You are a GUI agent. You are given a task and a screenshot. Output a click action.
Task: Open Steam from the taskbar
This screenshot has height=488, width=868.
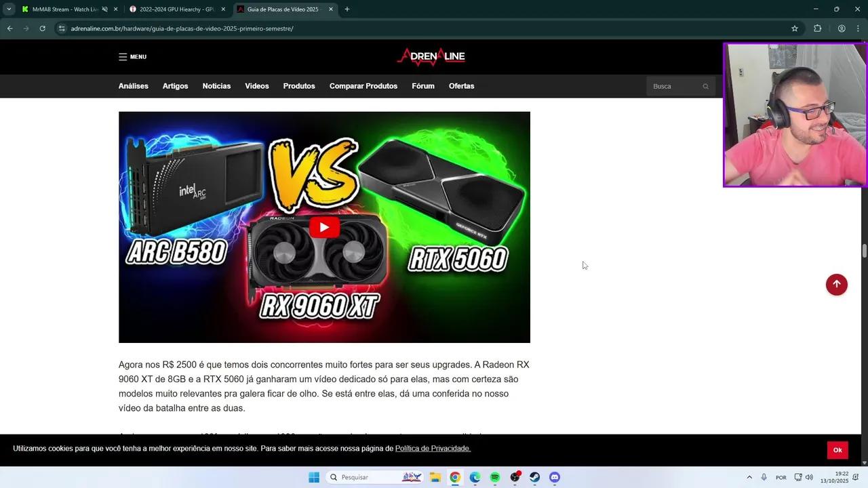[535, 477]
